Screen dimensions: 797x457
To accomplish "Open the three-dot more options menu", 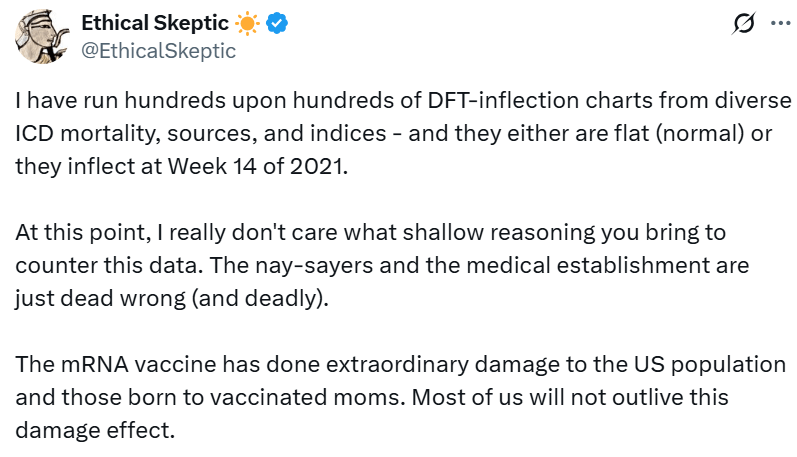I will [780, 23].
